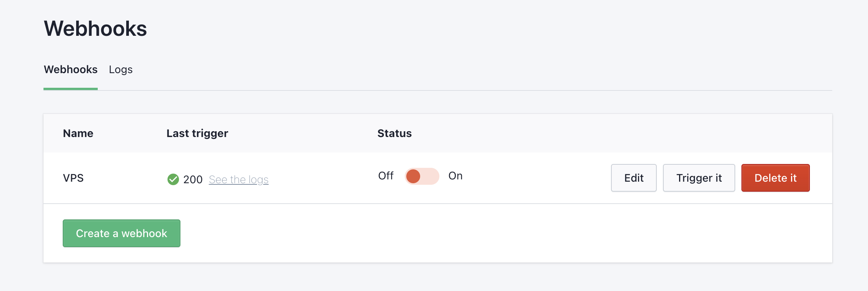Switch to the Logs tab
This screenshot has width=868, height=291.
120,70
